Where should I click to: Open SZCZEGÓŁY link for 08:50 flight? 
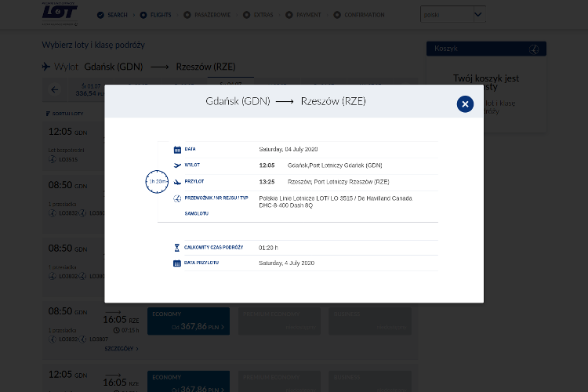click(122, 348)
